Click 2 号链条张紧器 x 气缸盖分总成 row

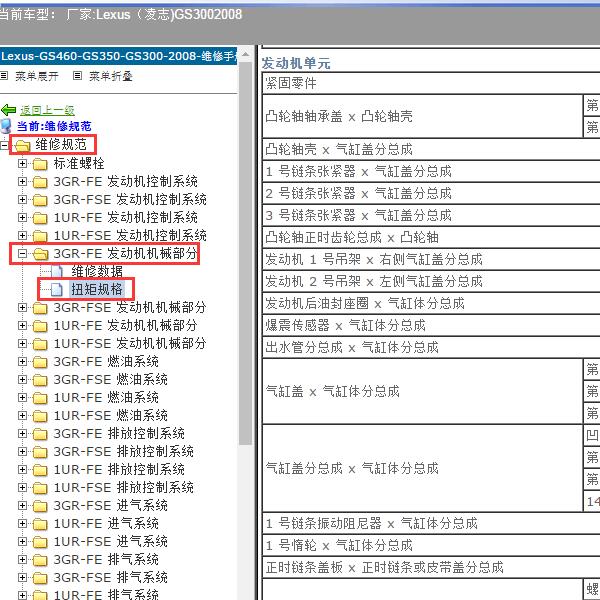431,193
